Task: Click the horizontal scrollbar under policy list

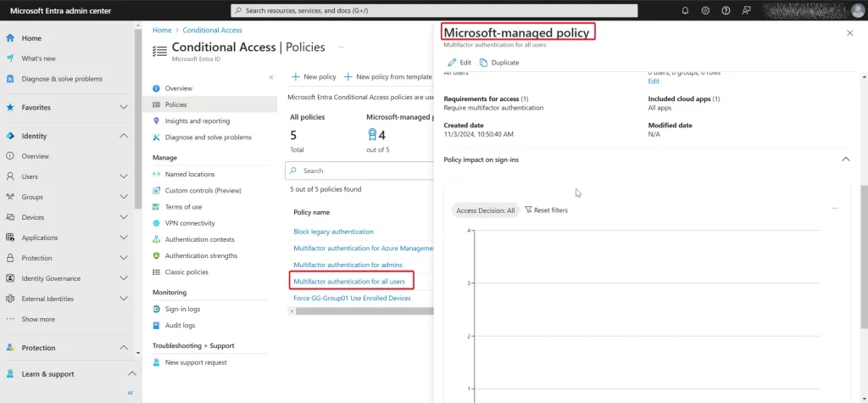Action: [363, 311]
